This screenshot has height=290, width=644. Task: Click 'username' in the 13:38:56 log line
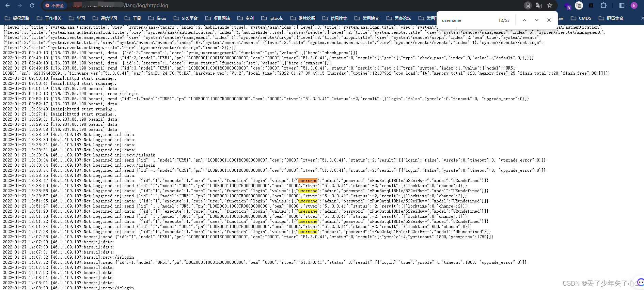coord(308,191)
